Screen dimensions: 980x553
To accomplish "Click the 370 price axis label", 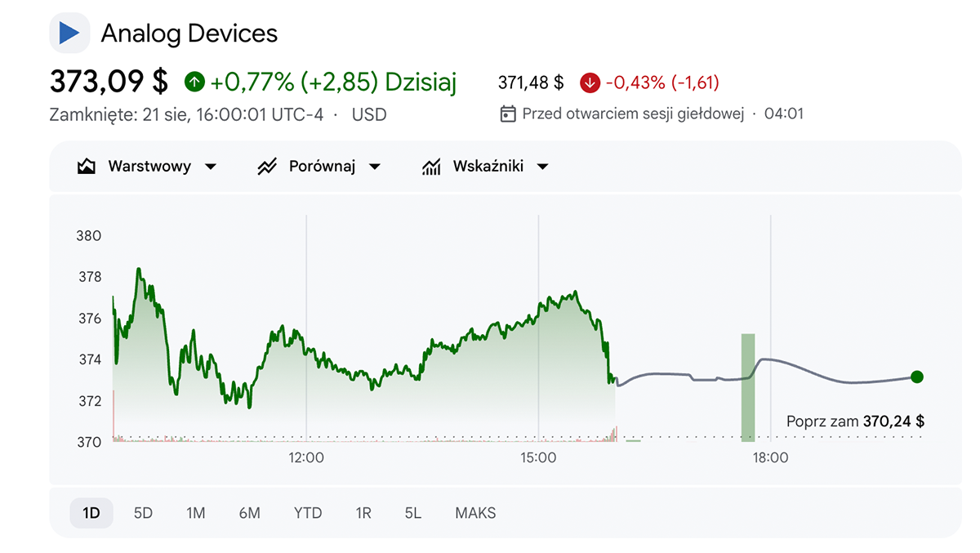I will click(x=88, y=442).
